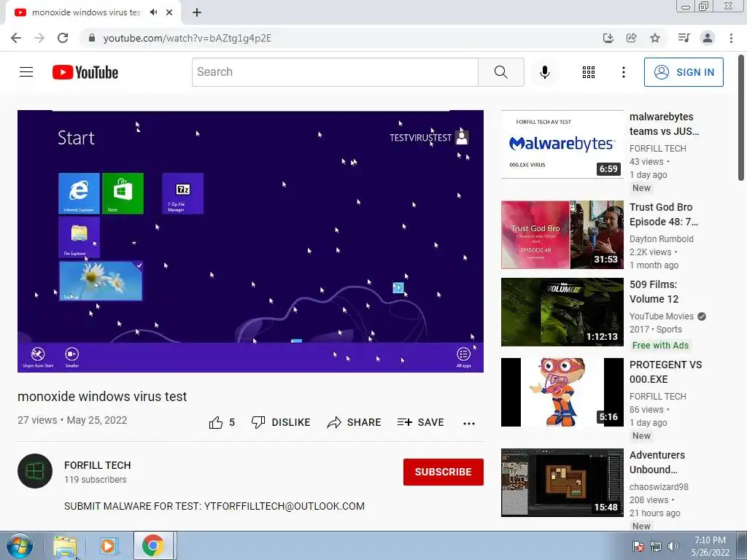Mute the tab using speaker icon
747x560 pixels.
coord(154,12)
